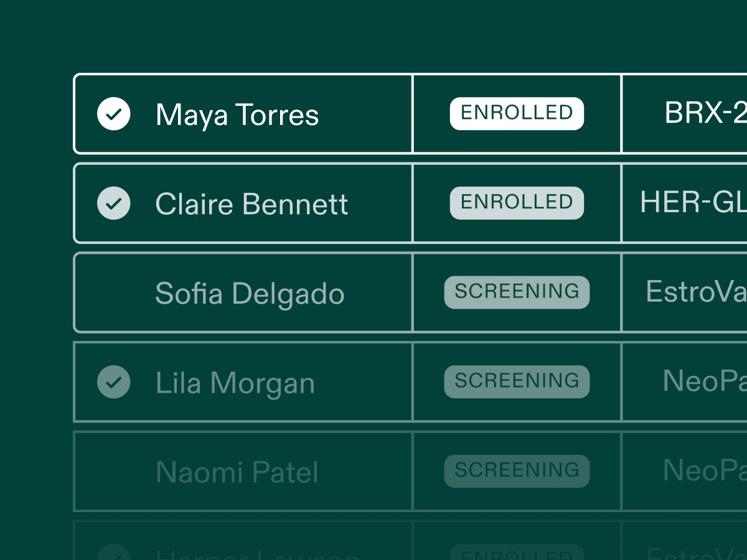Open Claire Bennett's participant record
Screen dimensions: 747x560
251,204
